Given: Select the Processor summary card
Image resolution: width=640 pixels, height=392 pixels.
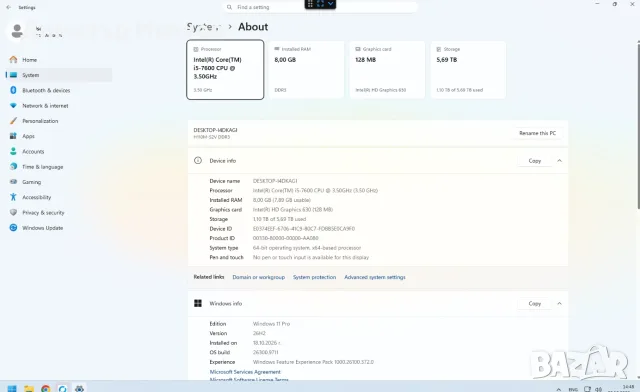Looking at the screenshot, I should (x=225, y=69).
